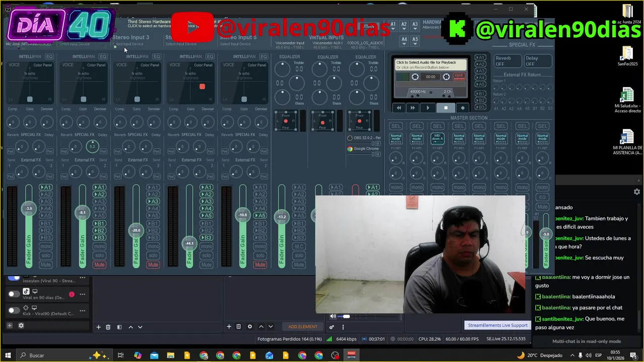Unmute the strip with fader at -8.1
Image resolution: width=644 pixels, height=362 pixels.
pos(100,264)
